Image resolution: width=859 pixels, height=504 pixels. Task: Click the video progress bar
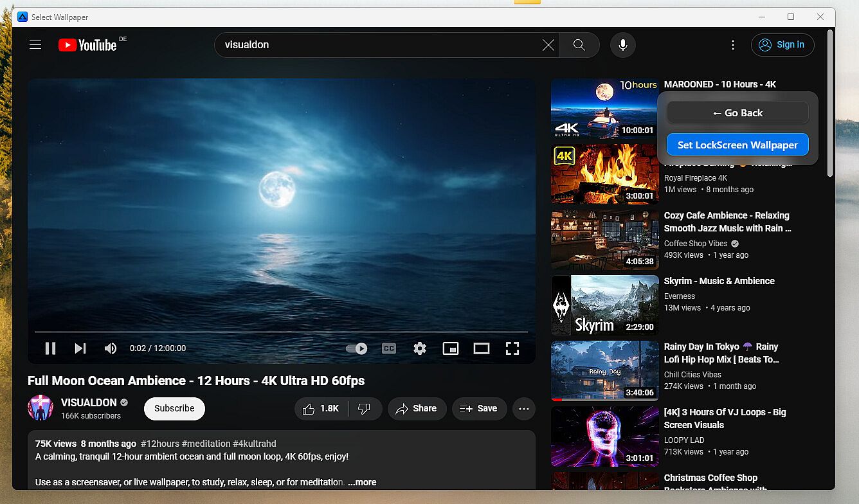pos(282,332)
